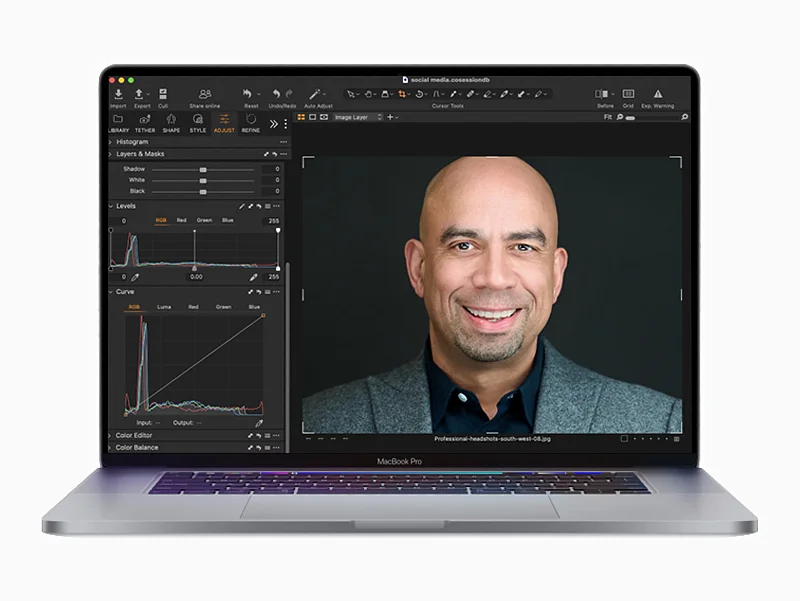Click the Cull icon in the toolbar
The height and width of the screenshot is (601, 800).
click(x=162, y=93)
